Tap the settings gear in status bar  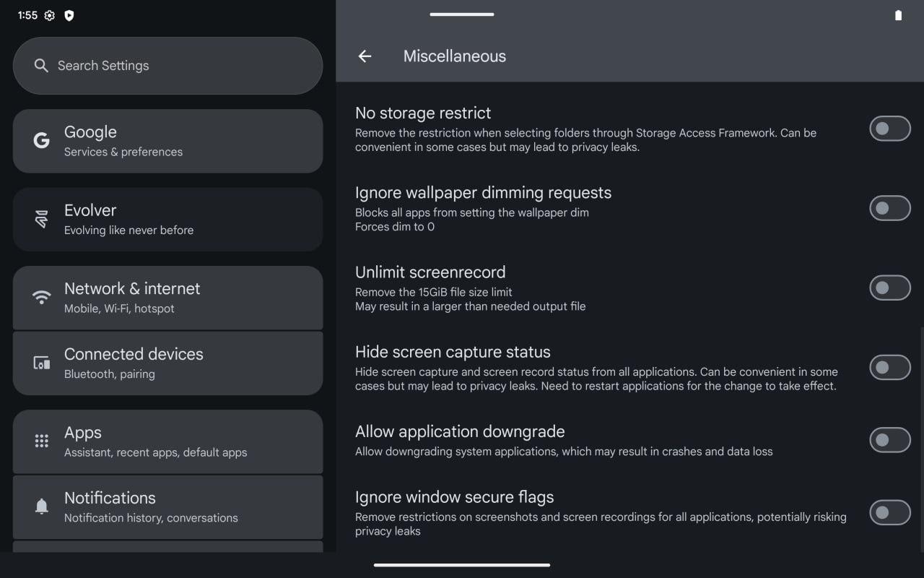pyautogui.click(x=49, y=15)
